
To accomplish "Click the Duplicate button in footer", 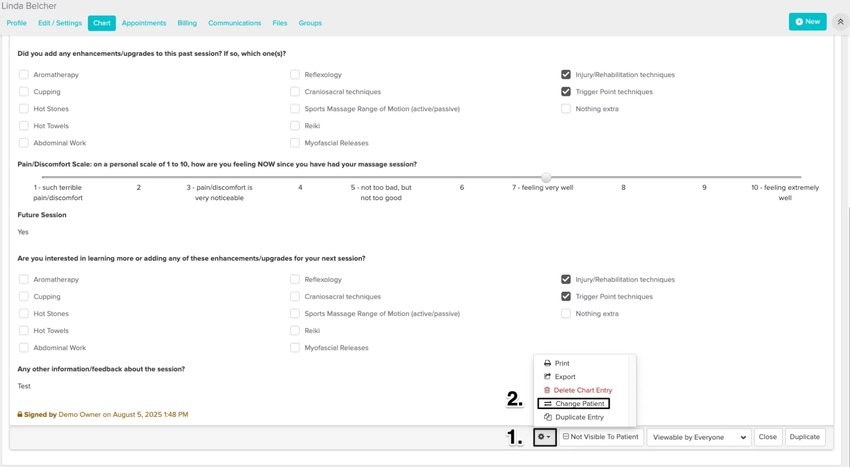I will click(804, 437).
